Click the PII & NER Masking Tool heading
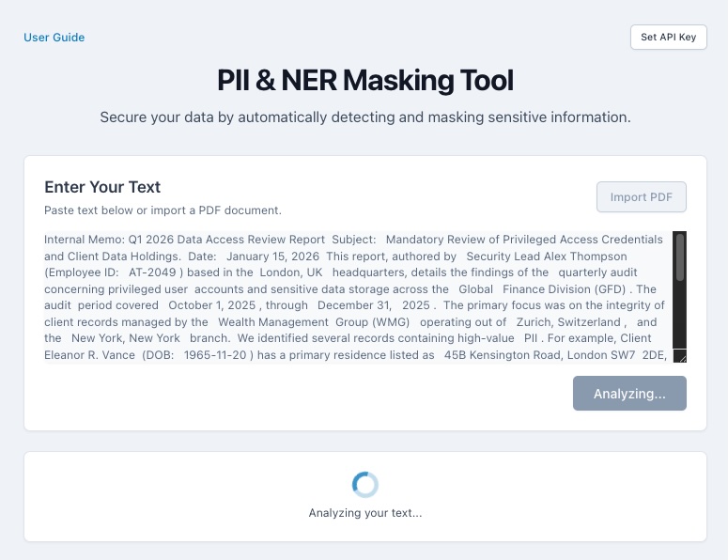The width and height of the screenshot is (728, 560). pos(365,80)
